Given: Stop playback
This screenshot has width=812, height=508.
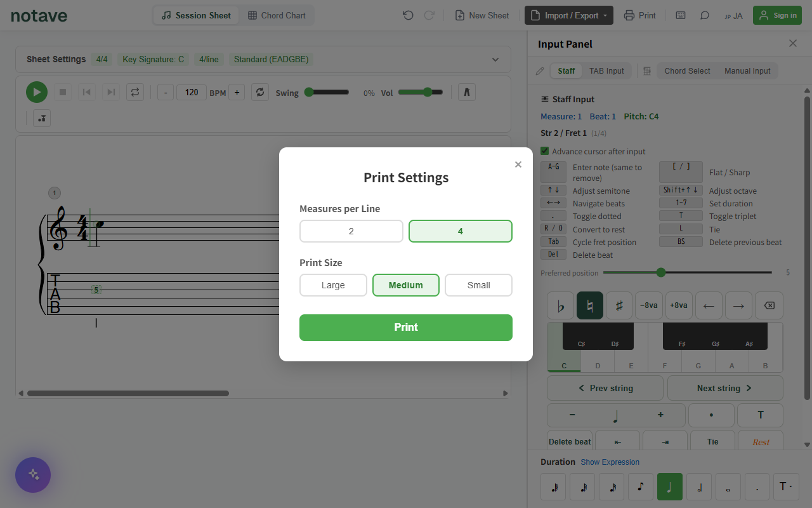Looking at the screenshot, I should tap(63, 92).
